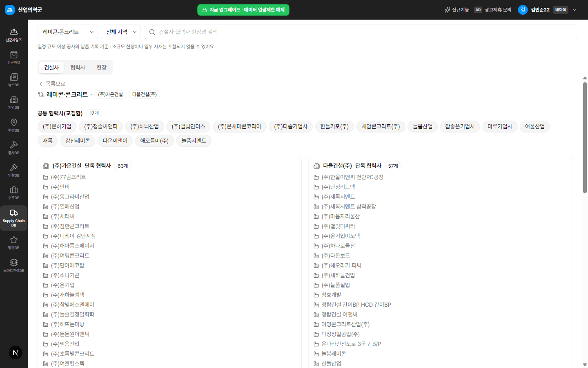
Task: Switch to the 협력사 tab
Action: pos(78,67)
